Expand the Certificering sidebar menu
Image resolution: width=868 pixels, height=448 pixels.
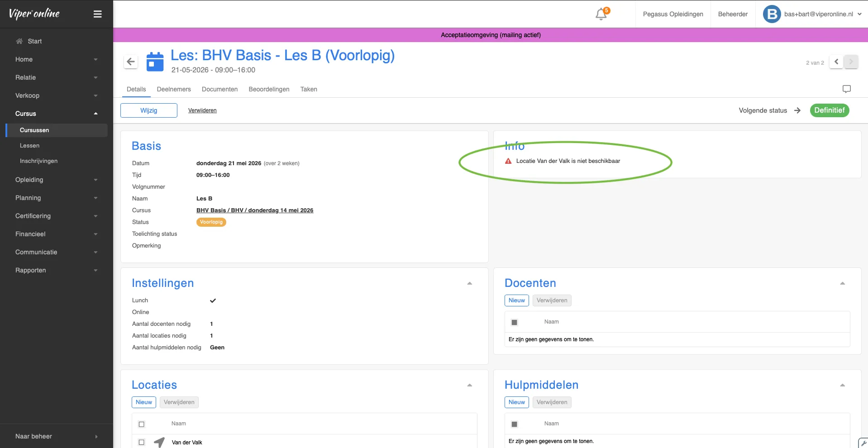57,216
